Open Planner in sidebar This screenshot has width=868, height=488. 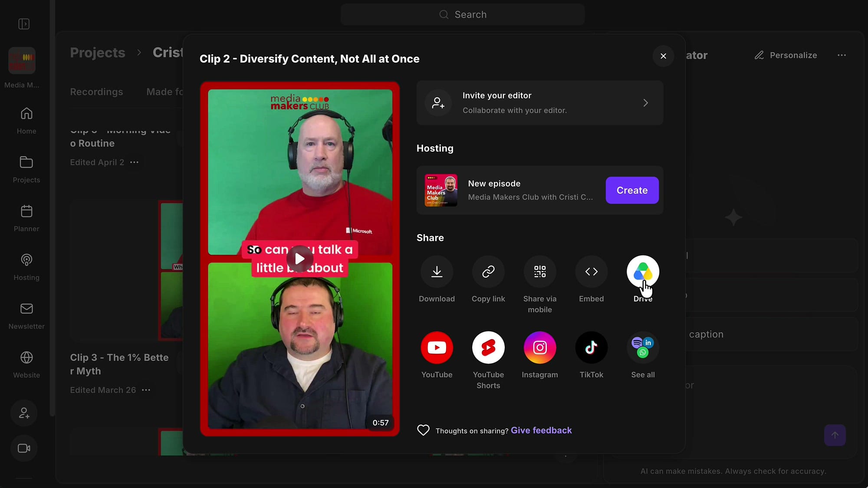pos(26,218)
